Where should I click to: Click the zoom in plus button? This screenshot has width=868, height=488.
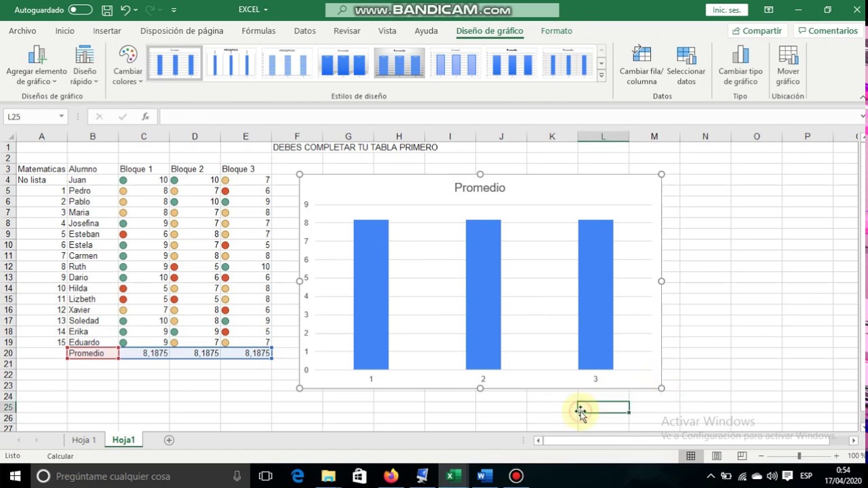pyautogui.click(x=836, y=456)
